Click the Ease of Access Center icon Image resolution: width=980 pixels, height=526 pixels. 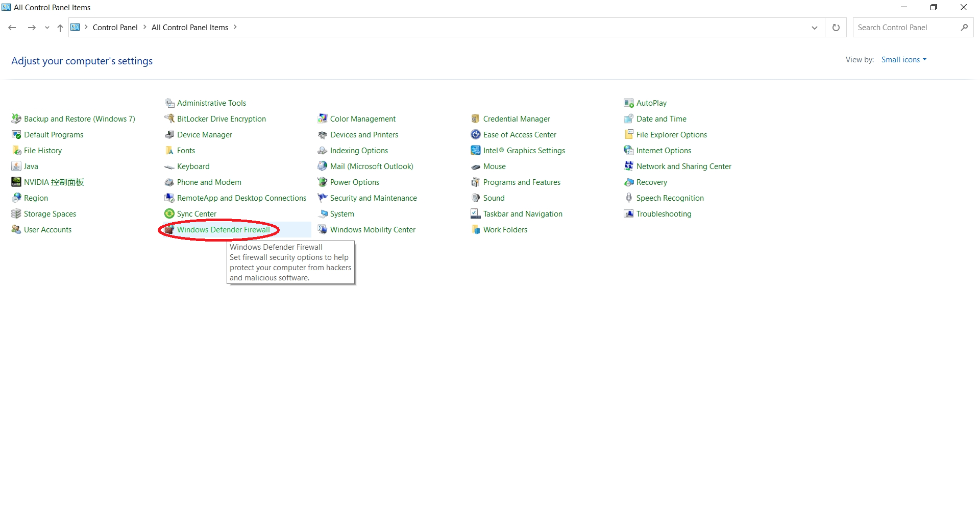(x=476, y=135)
